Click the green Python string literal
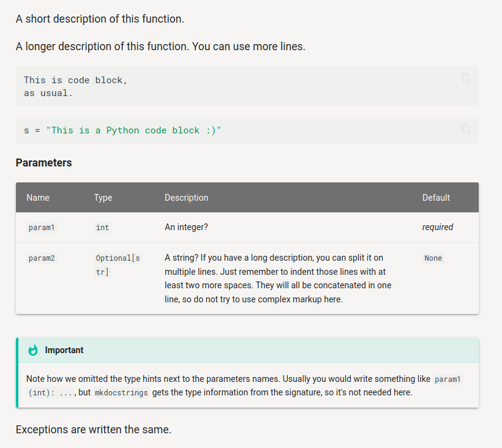 pos(133,130)
